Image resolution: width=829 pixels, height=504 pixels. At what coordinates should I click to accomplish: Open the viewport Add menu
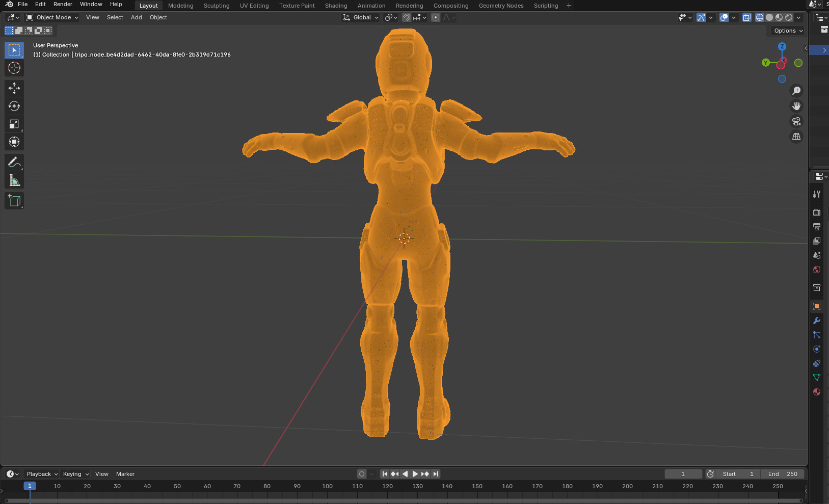(137, 17)
